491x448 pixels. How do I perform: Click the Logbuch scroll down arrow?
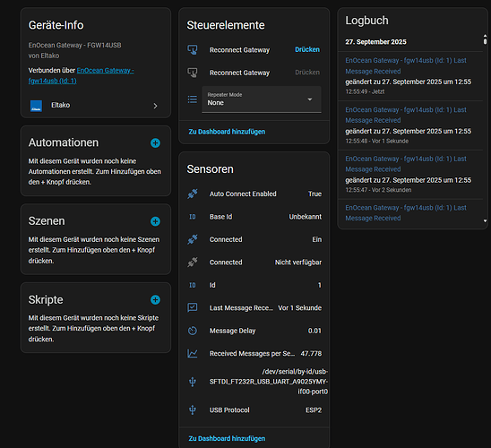coord(485,221)
